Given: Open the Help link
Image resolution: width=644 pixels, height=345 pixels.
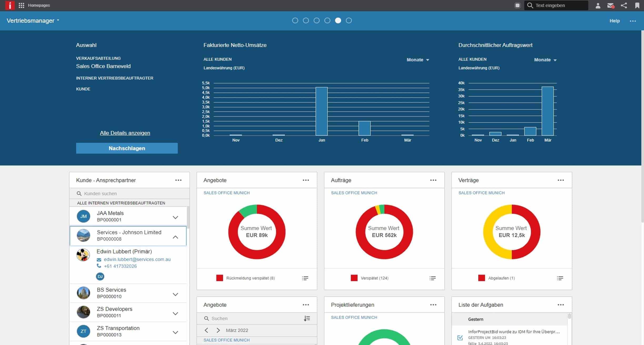Looking at the screenshot, I should [615, 21].
